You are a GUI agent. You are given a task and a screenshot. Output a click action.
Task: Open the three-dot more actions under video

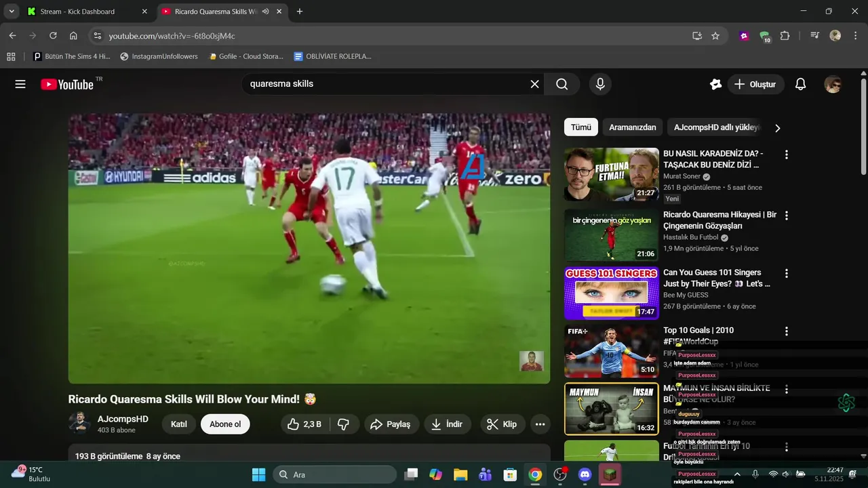540,424
